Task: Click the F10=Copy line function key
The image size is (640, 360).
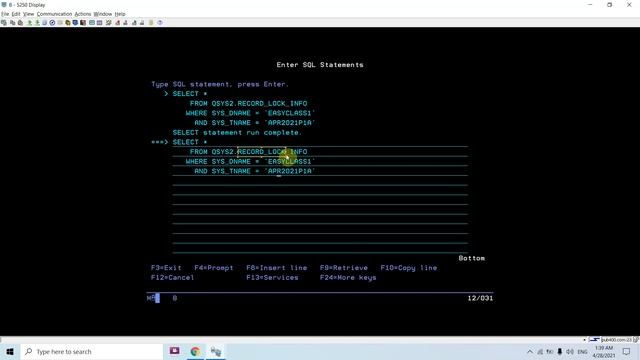Action: coord(409,268)
